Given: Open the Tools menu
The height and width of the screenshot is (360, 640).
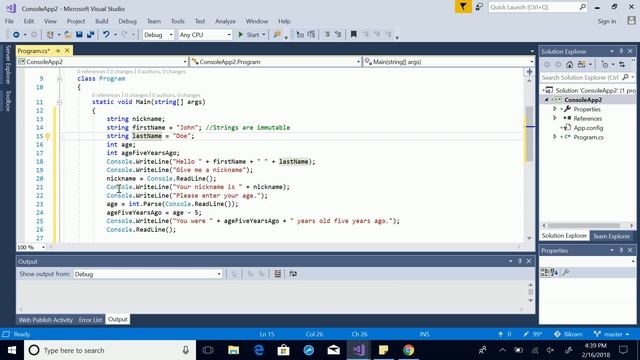Looking at the screenshot, I should pos(178,21).
